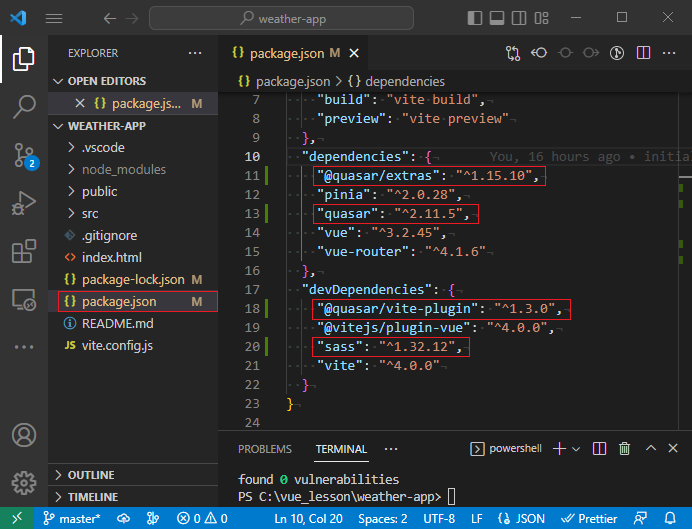This screenshot has width=692, height=529.
Task: Maximize the panel size
Action: pyautogui.click(x=651, y=448)
